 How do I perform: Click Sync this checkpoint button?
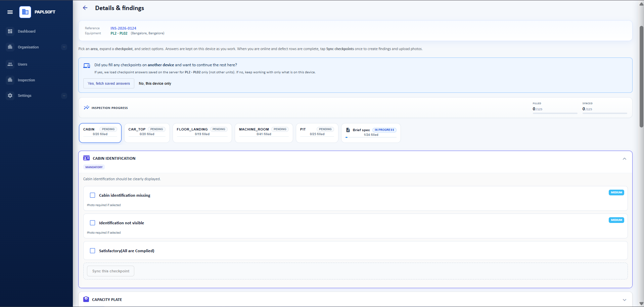111,271
